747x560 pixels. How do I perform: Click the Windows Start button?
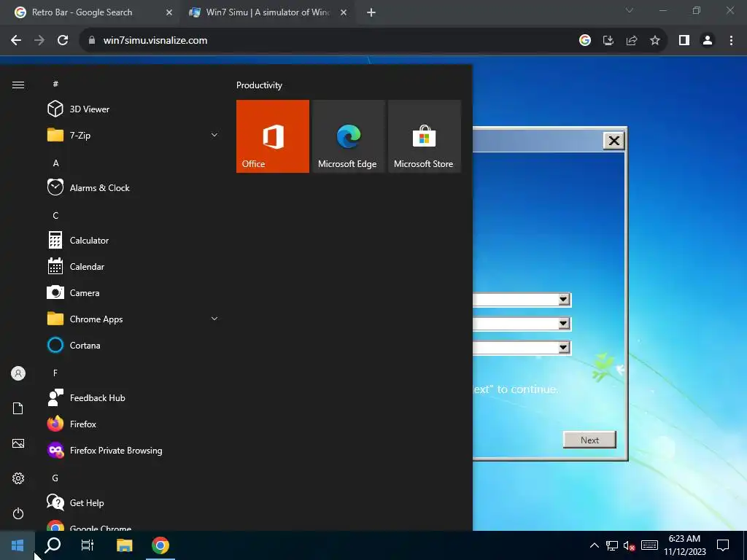click(18, 545)
